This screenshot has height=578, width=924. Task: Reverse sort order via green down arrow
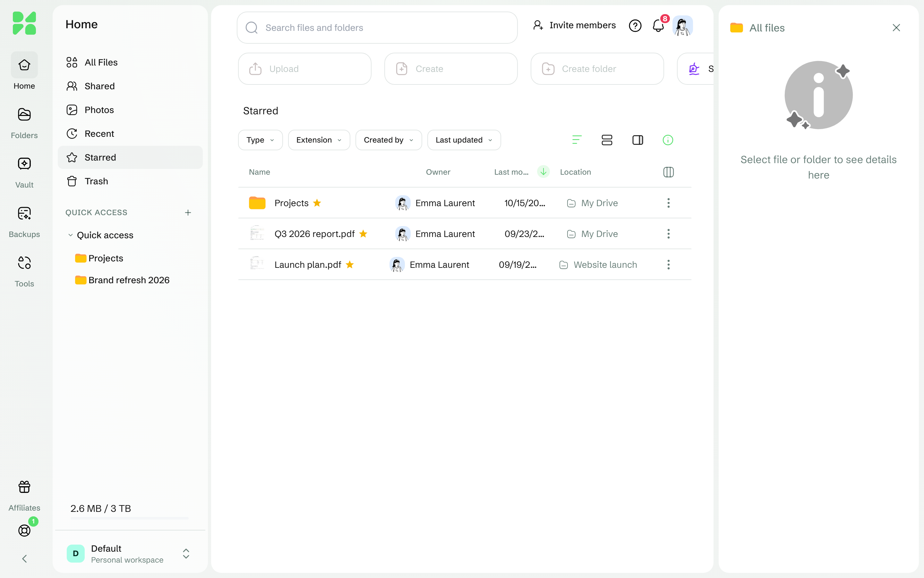point(543,172)
